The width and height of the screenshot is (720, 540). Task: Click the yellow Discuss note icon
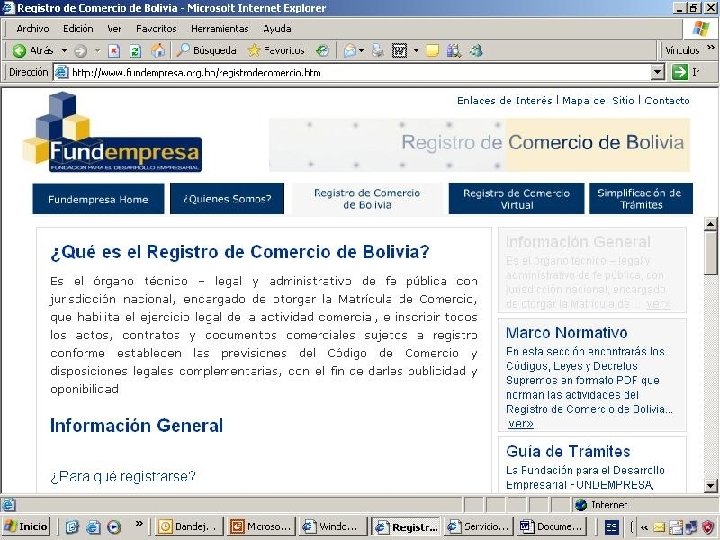[x=432, y=51]
